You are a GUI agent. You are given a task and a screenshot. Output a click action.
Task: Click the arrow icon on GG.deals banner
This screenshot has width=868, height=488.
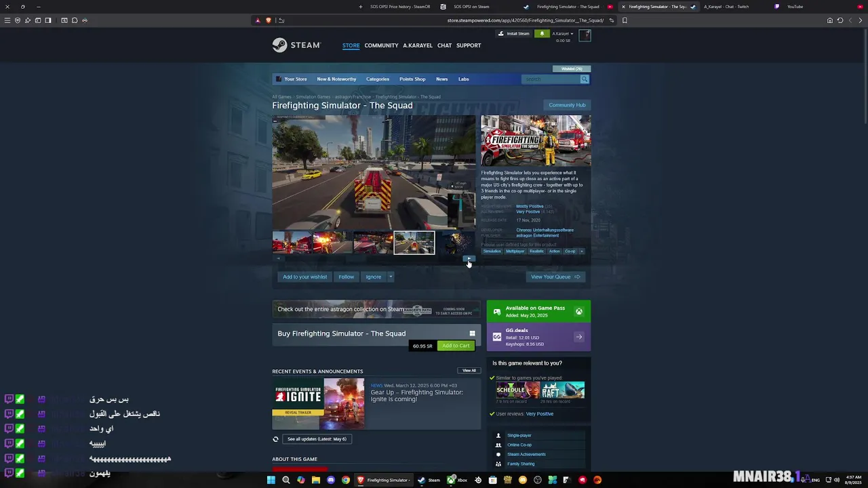pos(579,337)
